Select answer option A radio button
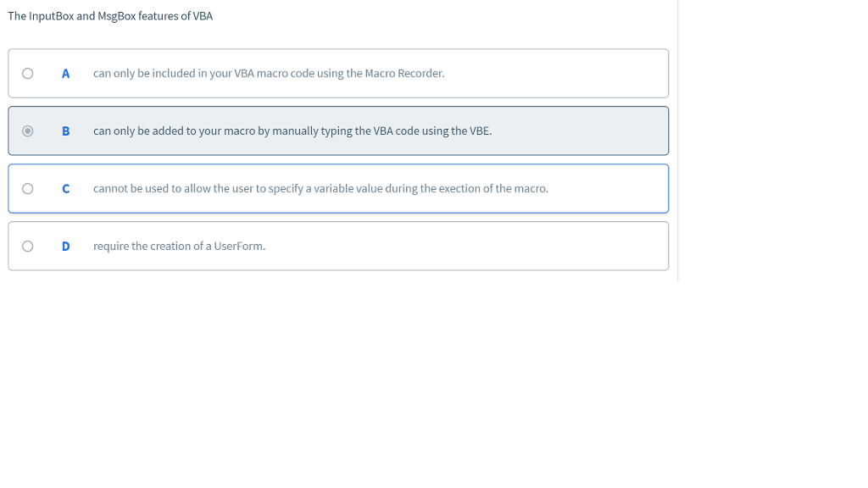Image resolution: width=868 pixels, height=488 pixels. pyautogui.click(x=26, y=73)
